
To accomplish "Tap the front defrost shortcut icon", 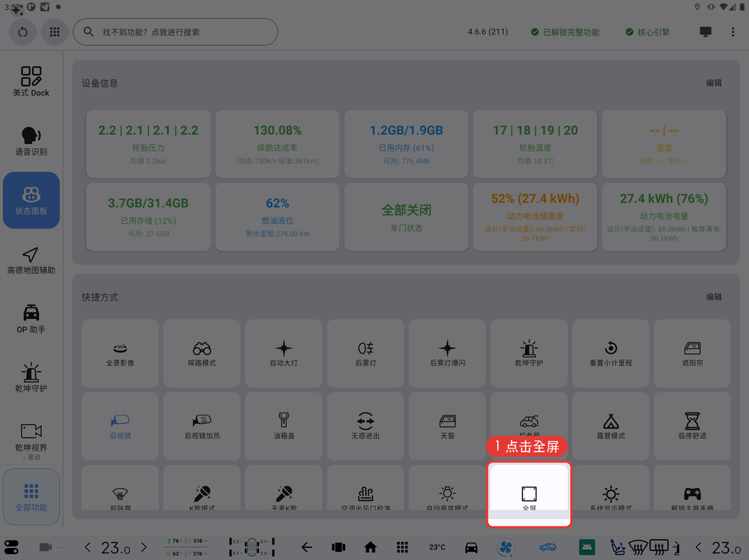I will point(120,493).
